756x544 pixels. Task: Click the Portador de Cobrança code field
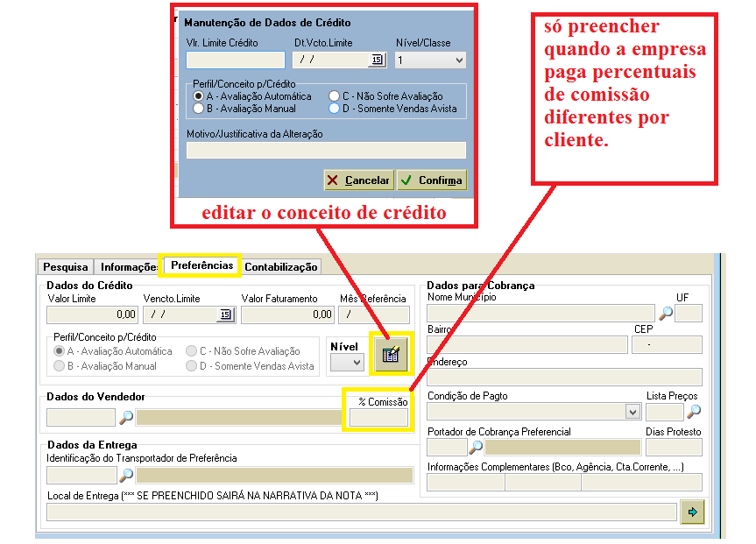point(448,447)
